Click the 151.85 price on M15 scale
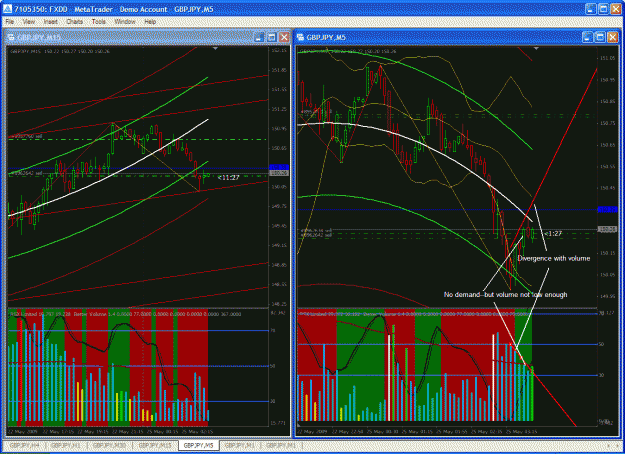 click(279, 70)
